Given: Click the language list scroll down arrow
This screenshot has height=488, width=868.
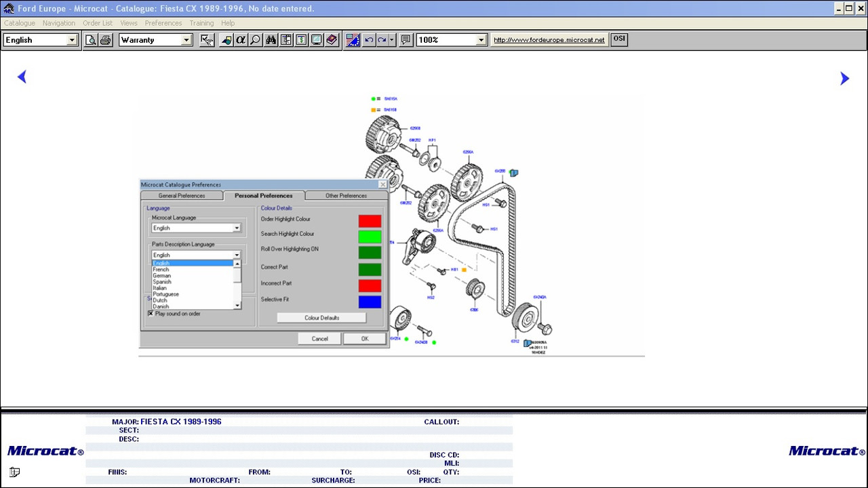Looking at the screenshot, I should click(x=237, y=306).
